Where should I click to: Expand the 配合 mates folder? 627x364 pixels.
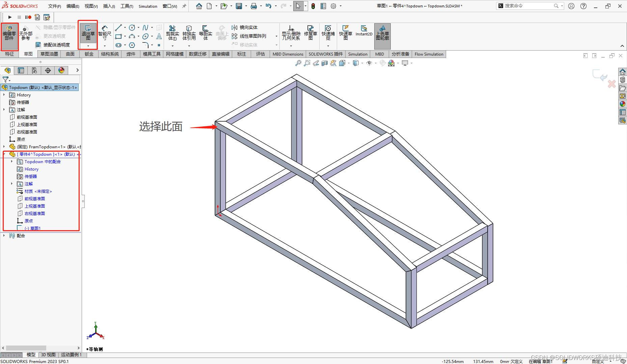coord(4,236)
